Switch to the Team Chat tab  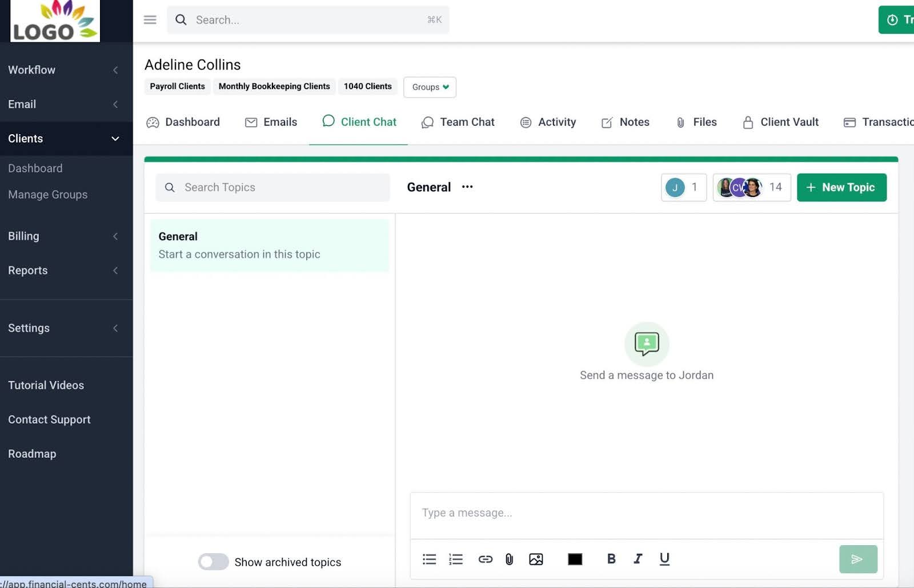(x=458, y=122)
